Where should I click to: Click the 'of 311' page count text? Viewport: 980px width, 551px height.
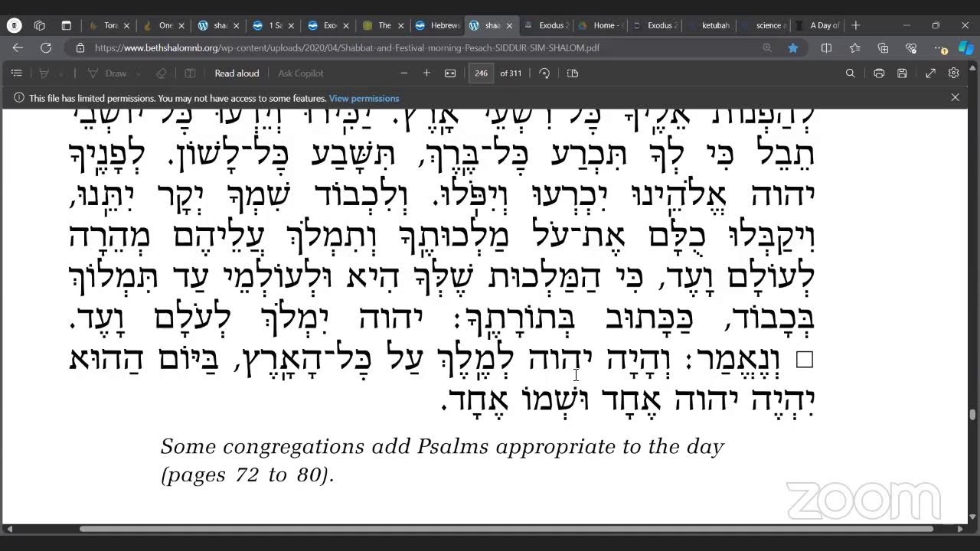[x=511, y=73]
